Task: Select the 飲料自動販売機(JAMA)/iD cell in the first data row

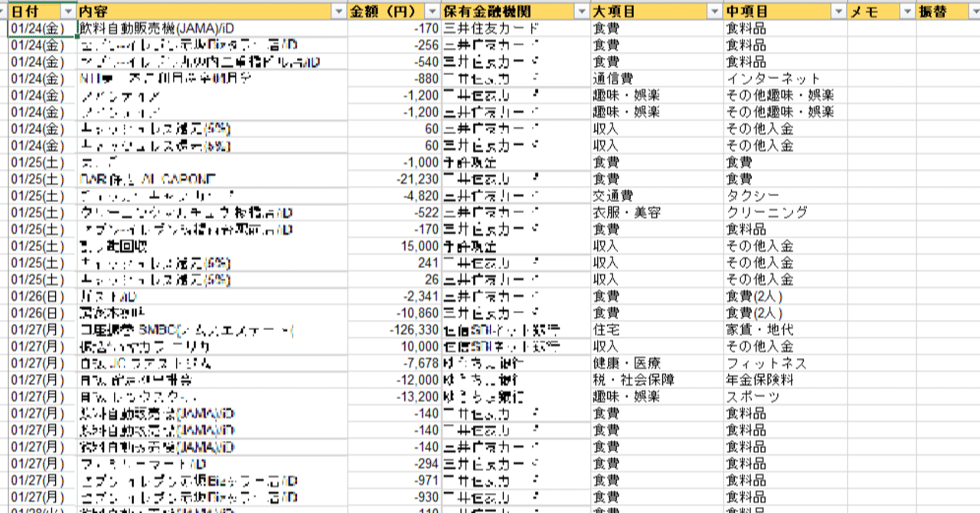Action: coord(212,28)
